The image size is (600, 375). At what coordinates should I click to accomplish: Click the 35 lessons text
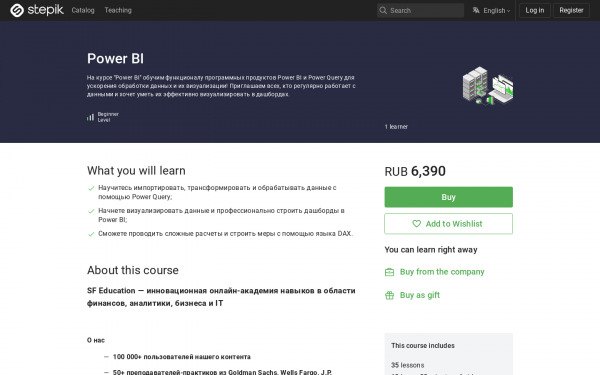tap(408, 365)
